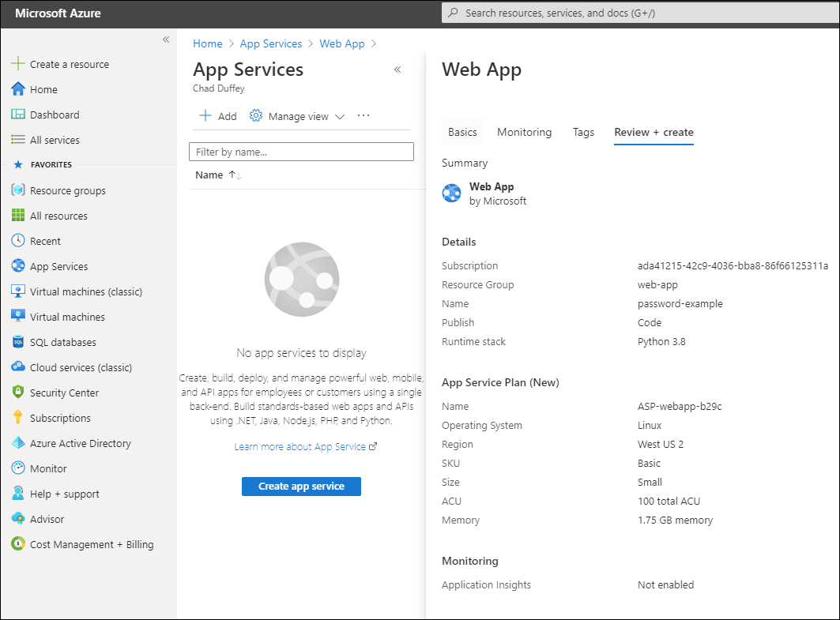Click the Monitor gauge icon
The height and width of the screenshot is (620, 840).
[x=17, y=468]
